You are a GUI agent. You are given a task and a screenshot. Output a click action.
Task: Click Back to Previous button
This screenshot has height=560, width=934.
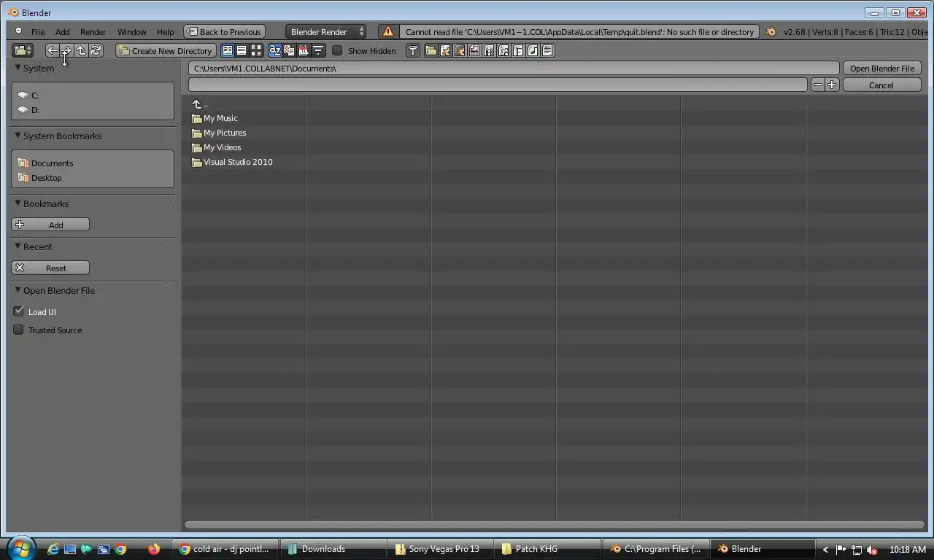pyautogui.click(x=224, y=31)
